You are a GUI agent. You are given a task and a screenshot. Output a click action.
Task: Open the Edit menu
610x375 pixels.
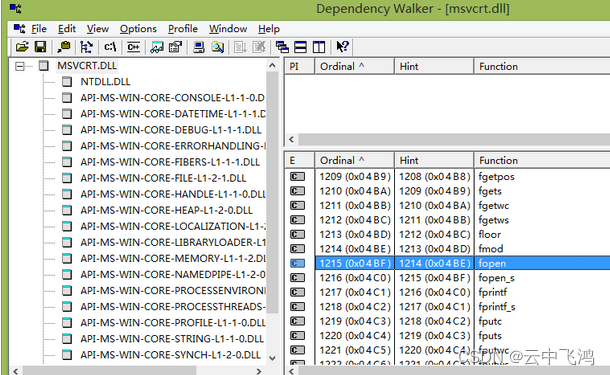click(x=67, y=29)
